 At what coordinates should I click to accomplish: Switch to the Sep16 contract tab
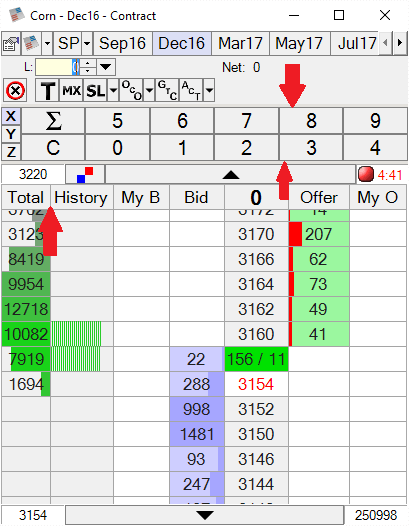(x=122, y=44)
